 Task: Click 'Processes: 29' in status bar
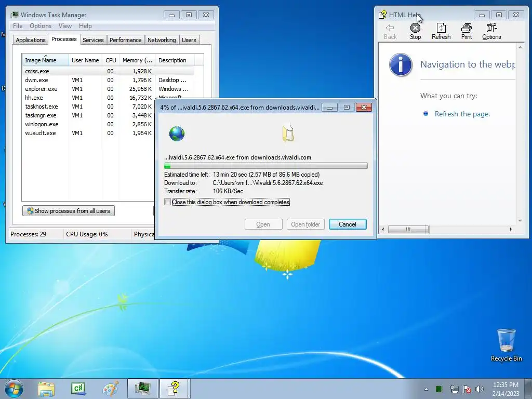click(x=28, y=234)
